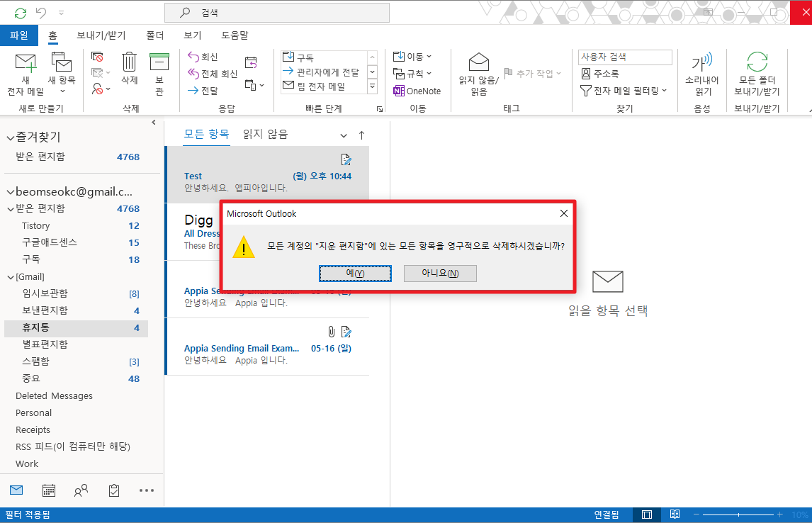Collapse the [Gmail] folder group
This screenshot has height=523, width=812.
pyautogui.click(x=11, y=278)
